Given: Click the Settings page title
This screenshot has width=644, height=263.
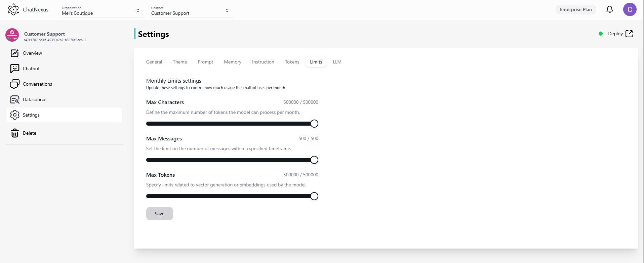Looking at the screenshot, I should coord(153,34).
